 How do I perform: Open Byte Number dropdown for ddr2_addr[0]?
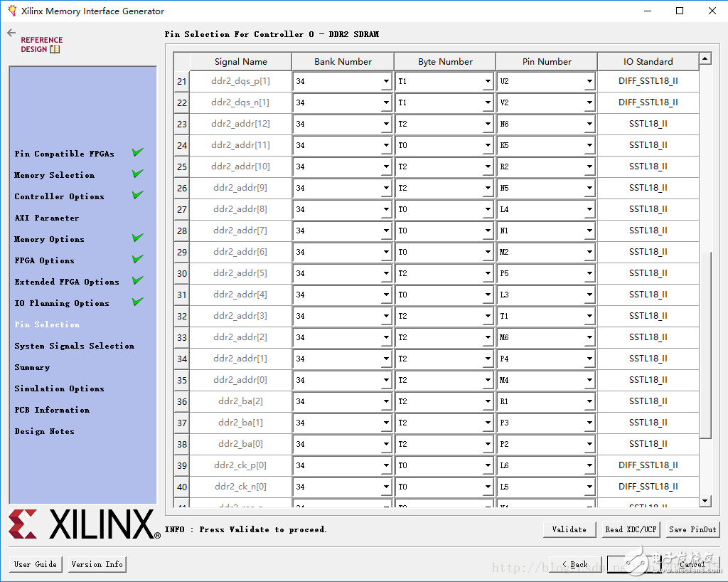[488, 381]
